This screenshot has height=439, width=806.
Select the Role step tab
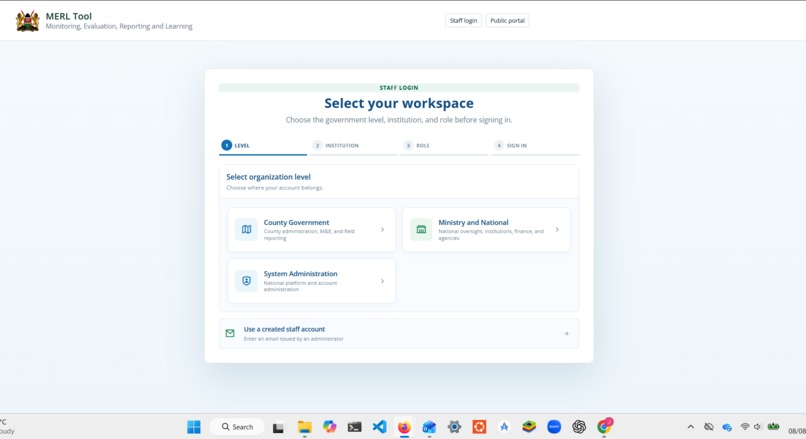(x=444, y=146)
